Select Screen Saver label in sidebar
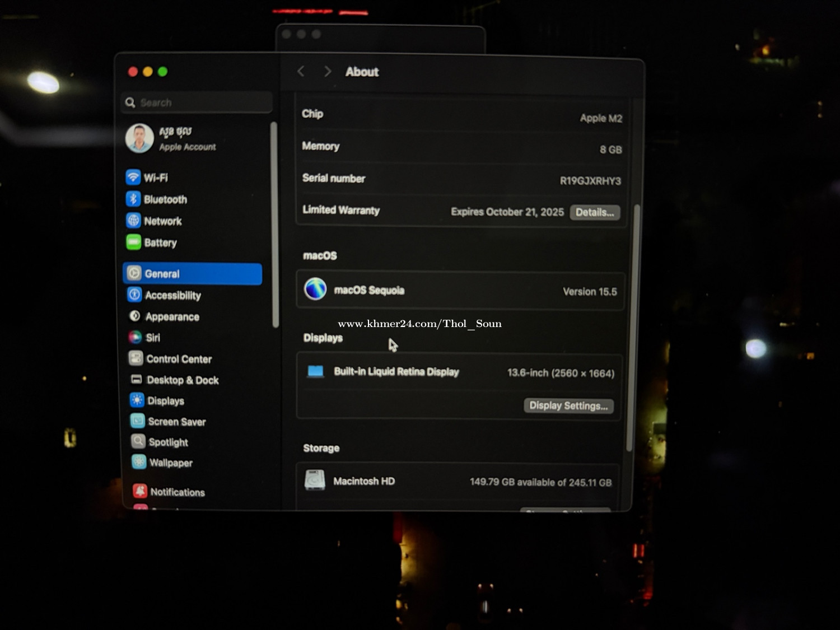The image size is (840, 630). (x=177, y=422)
